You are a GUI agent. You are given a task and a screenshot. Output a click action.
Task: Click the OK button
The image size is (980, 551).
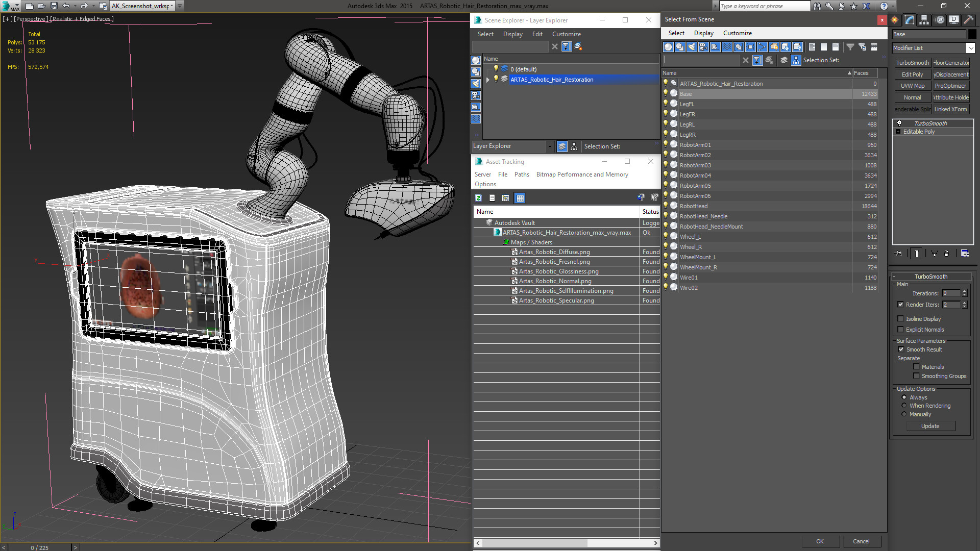point(820,541)
